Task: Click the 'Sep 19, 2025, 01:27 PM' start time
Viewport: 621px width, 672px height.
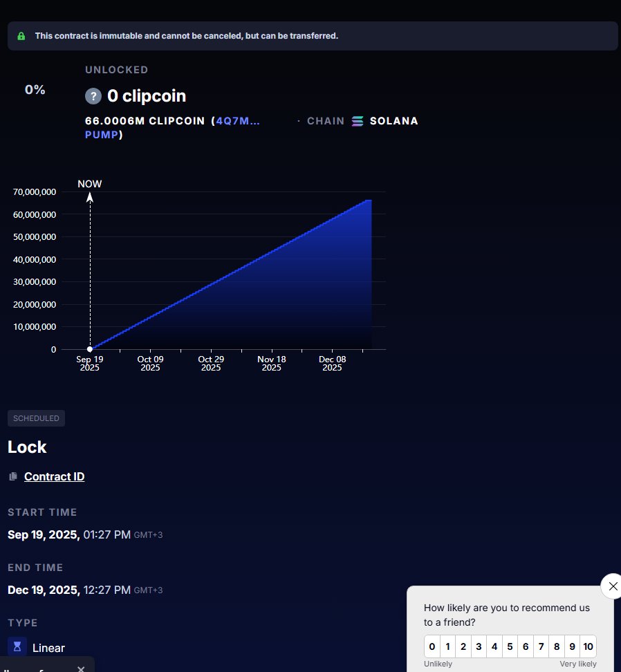Action: tap(69, 535)
